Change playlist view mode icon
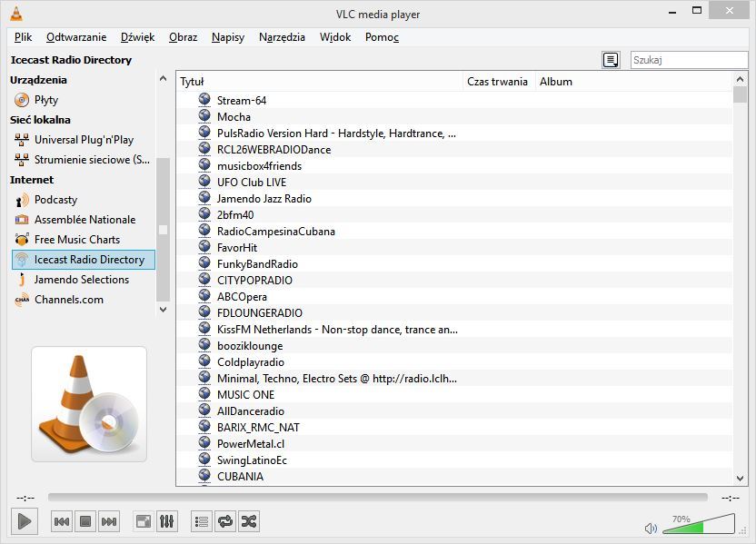 coord(611,60)
